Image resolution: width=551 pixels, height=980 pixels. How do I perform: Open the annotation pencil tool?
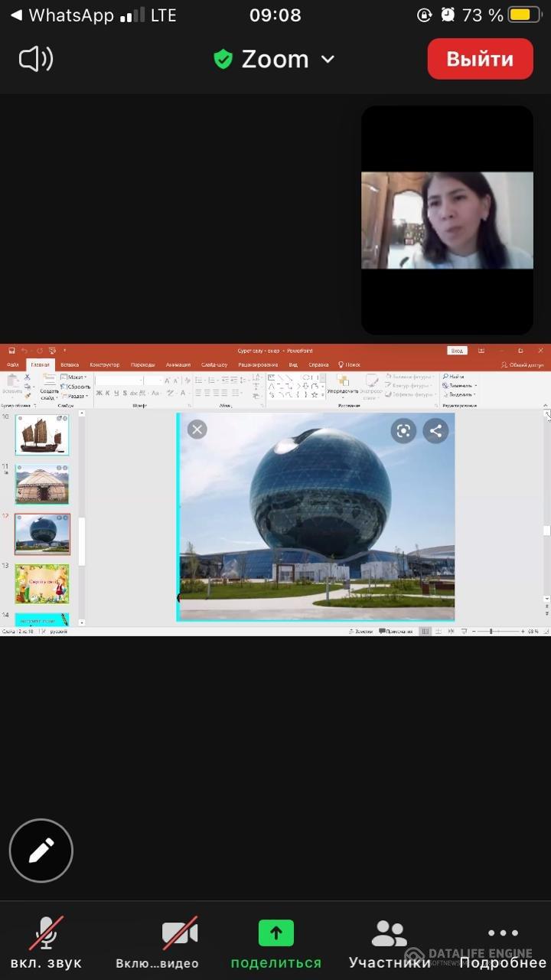(41, 851)
